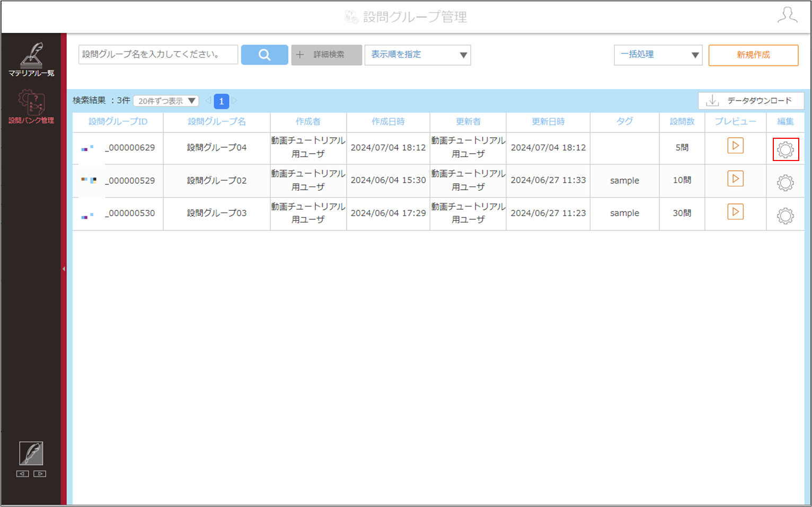Screen dimensions: 812x507
Task: Open the user profile icon
Action: [x=787, y=15]
